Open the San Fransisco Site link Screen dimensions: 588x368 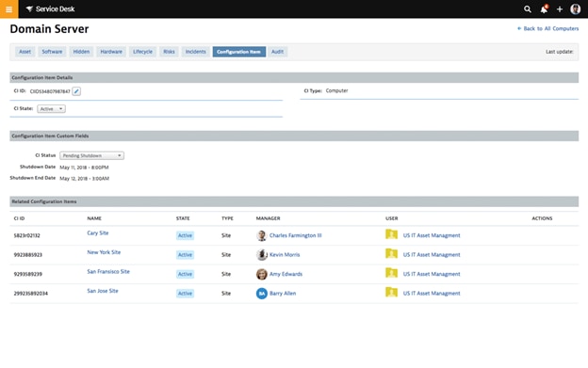click(108, 271)
